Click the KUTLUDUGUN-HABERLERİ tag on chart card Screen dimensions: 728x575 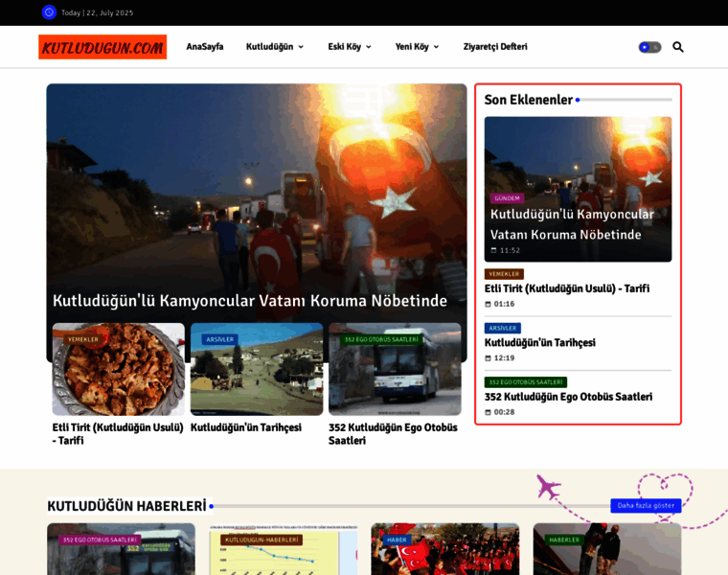click(262, 540)
